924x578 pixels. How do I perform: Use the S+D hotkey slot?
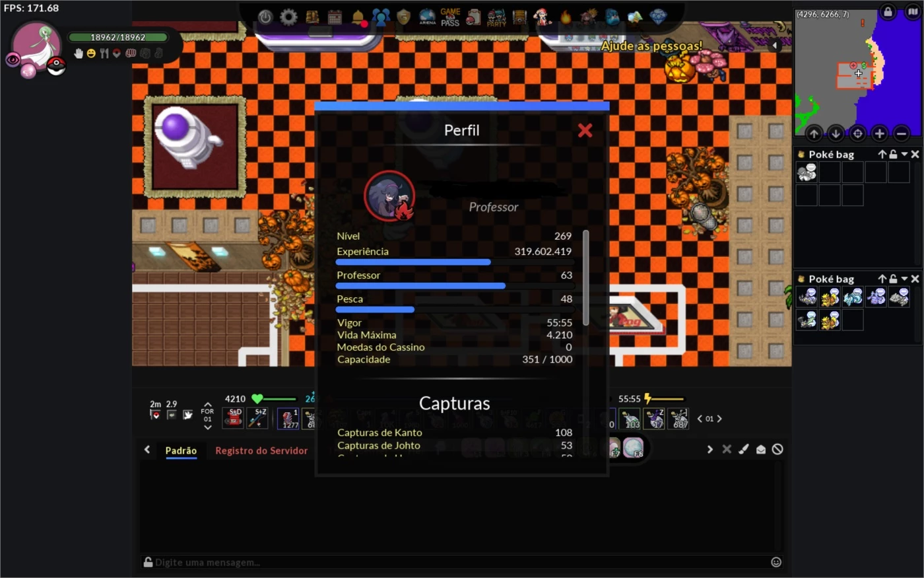(233, 418)
